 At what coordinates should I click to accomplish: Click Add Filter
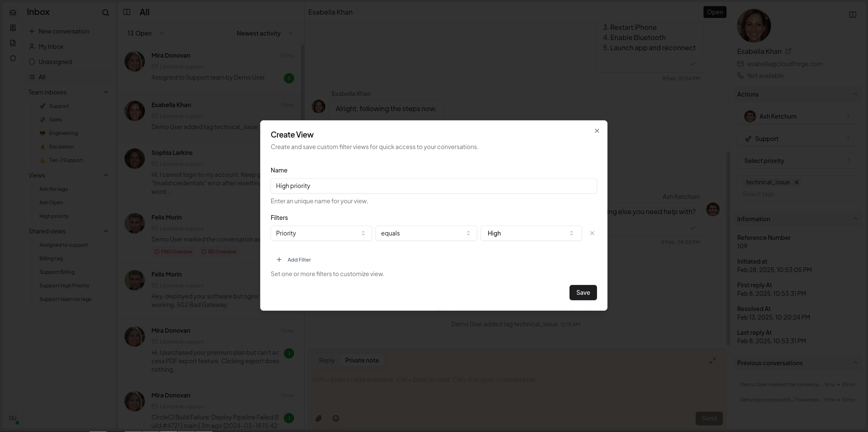pyautogui.click(x=294, y=260)
